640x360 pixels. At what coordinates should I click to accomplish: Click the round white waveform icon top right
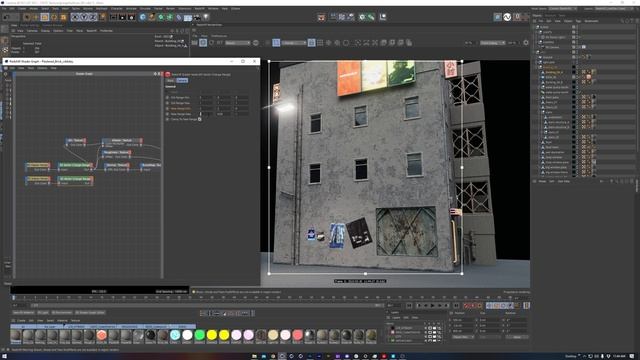tap(507, 17)
